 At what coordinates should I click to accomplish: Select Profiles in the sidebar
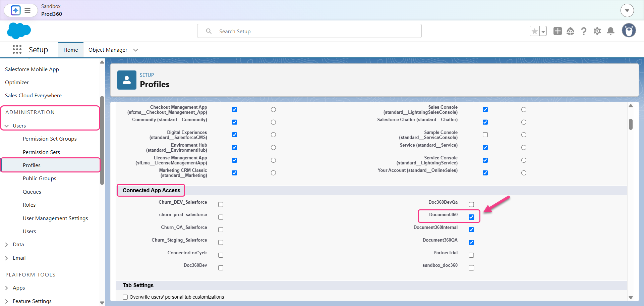click(x=51, y=165)
